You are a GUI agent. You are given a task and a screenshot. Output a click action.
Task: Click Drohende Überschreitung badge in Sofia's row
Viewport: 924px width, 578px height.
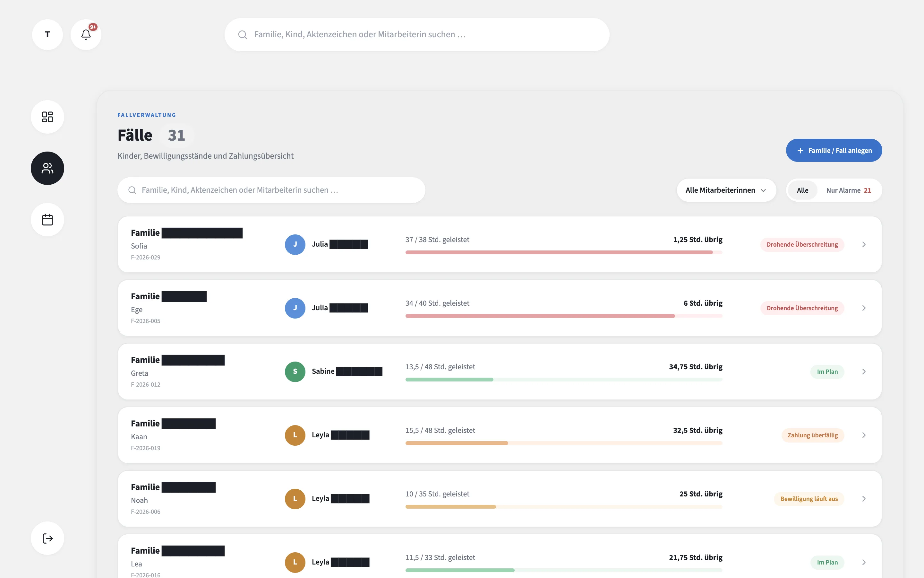coord(802,244)
